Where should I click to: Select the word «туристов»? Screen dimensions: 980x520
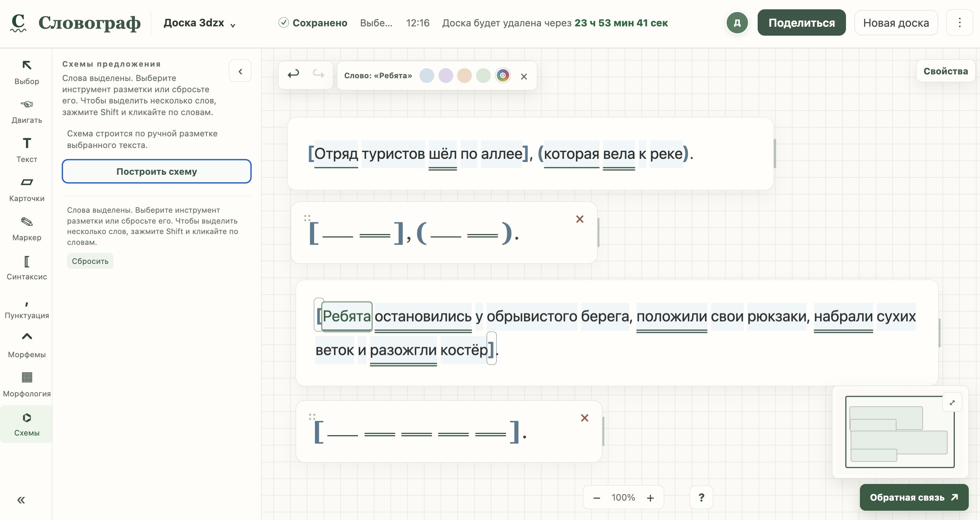pos(393,154)
